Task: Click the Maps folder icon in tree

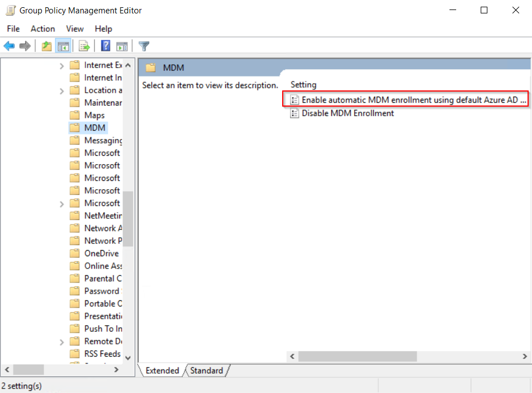Action: [75, 115]
